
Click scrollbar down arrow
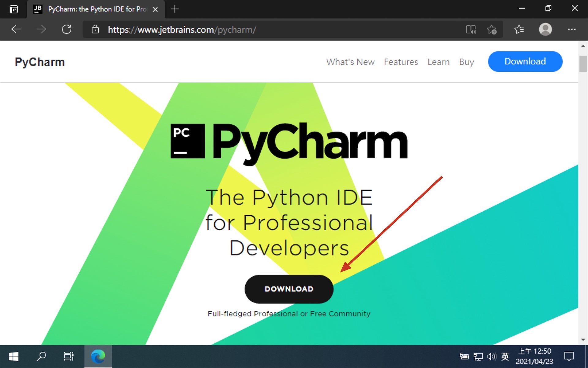tap(583, 340)
